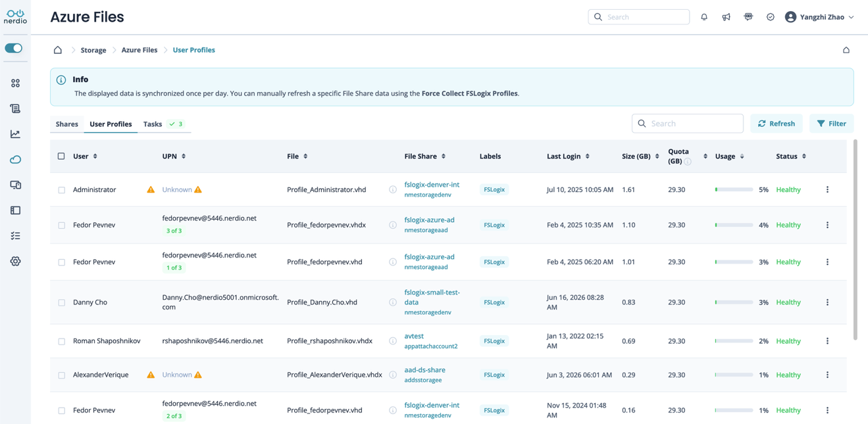This screenshot has width=868, height=424.
Task: Click the table search field beside Refresh
Action: 688,124
